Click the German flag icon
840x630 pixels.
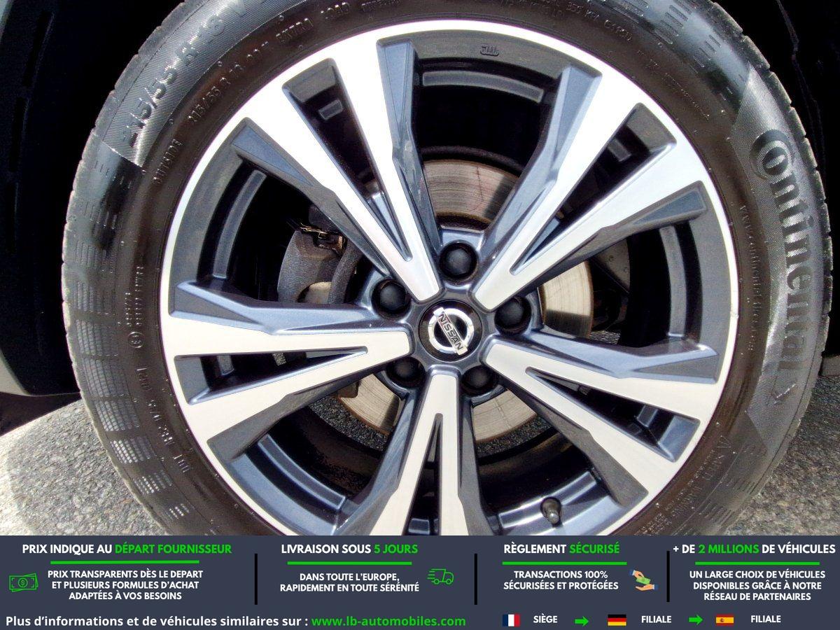pyautogui.click(x=617, y=620)
